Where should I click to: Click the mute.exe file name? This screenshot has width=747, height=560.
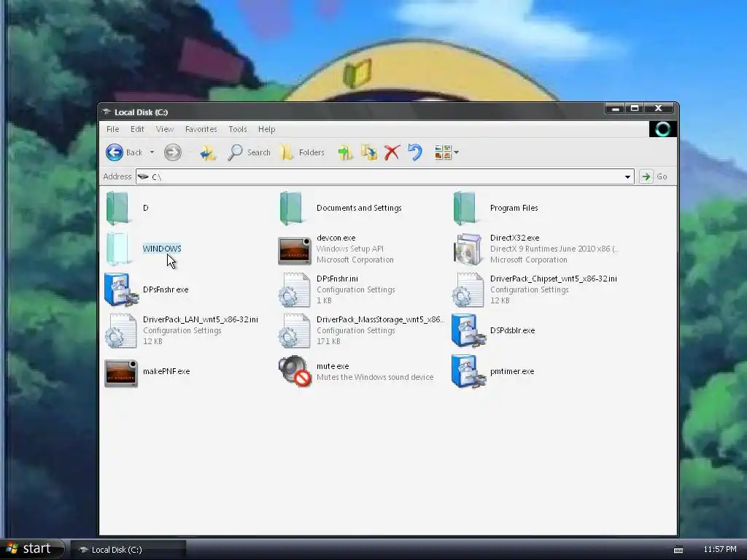click(x=333, y=366)
